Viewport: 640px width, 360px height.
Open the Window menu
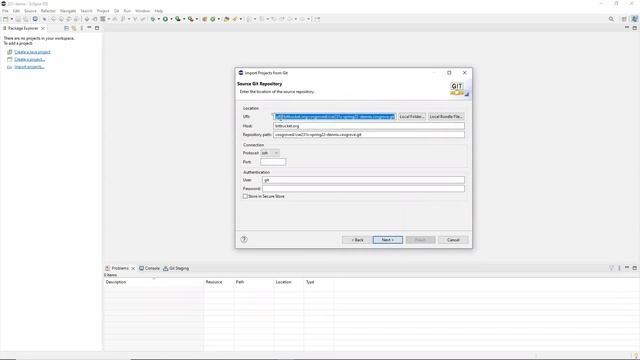(142, 11)
